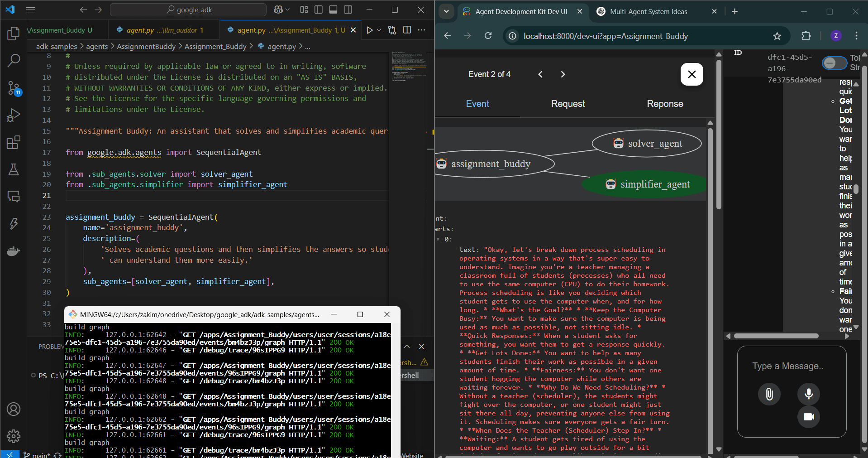Viewport: 868px width, 458px height.
Task: Click the video camera button in the chat box
Action: (809, 417)
